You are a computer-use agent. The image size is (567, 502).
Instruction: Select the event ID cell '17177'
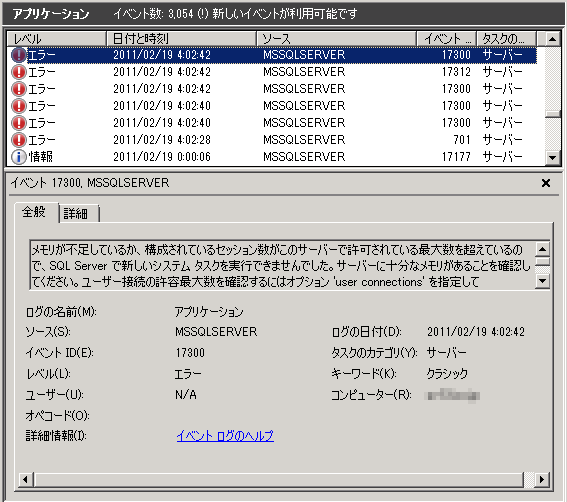tap(456, 157)
